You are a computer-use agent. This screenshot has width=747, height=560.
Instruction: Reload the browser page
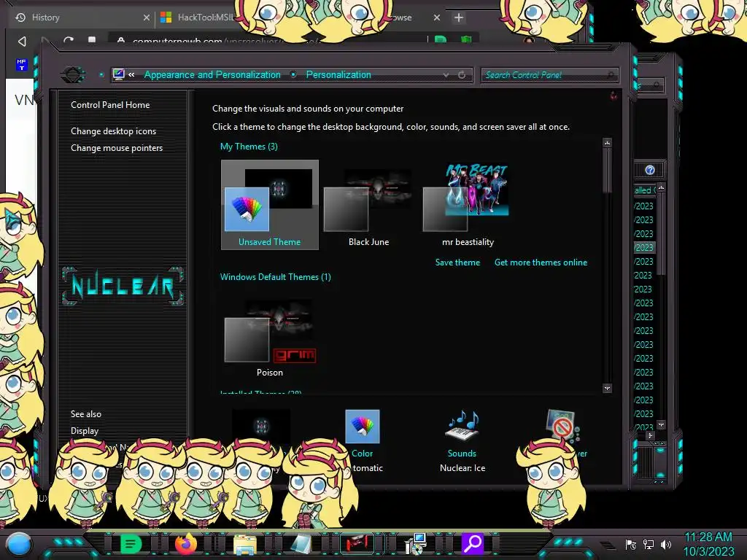pyautogui.click(x=68, y=41)
